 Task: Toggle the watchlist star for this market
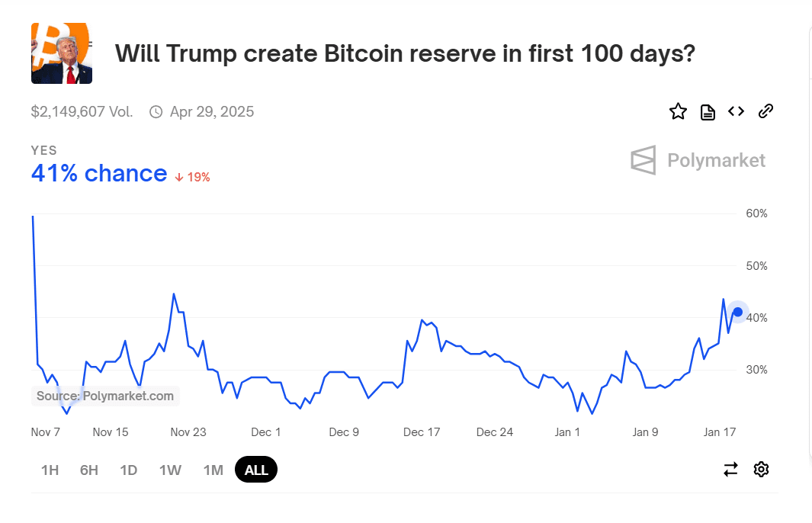point(678,111)
